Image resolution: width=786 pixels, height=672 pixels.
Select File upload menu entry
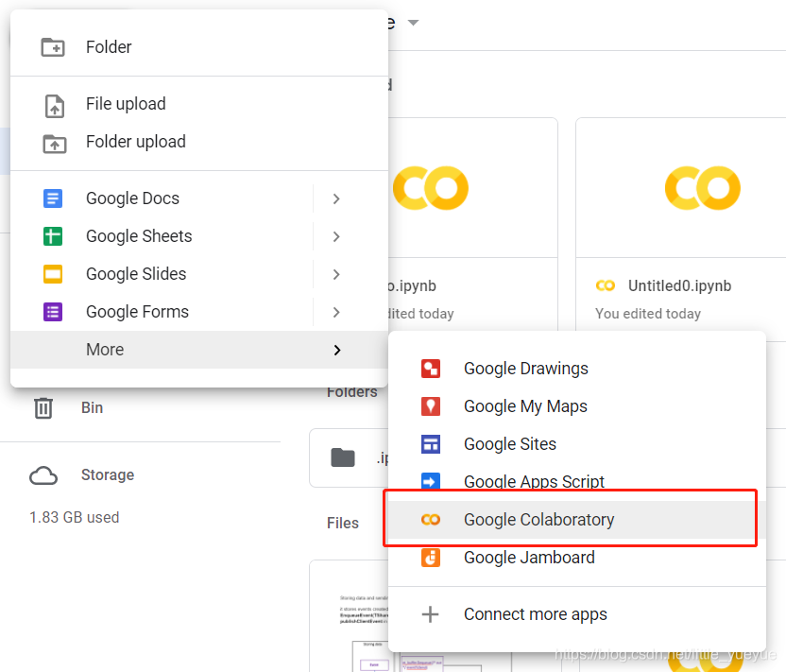click(199, 104)
